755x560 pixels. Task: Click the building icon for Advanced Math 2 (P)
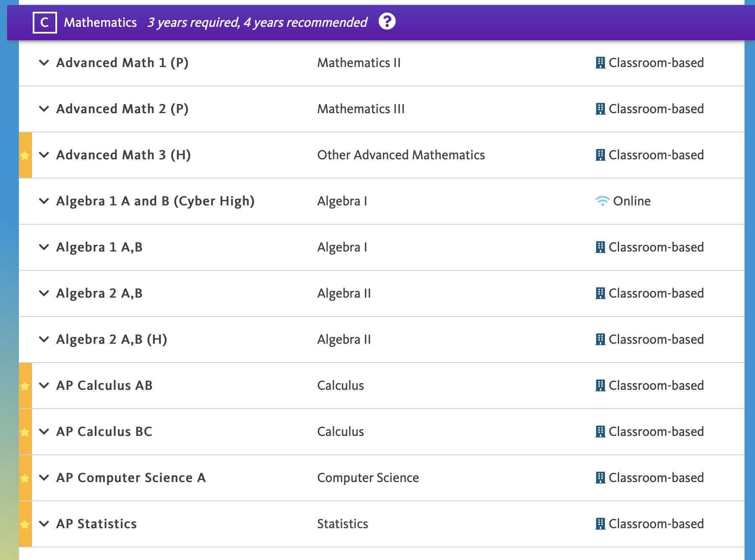[x=600, y=109]
